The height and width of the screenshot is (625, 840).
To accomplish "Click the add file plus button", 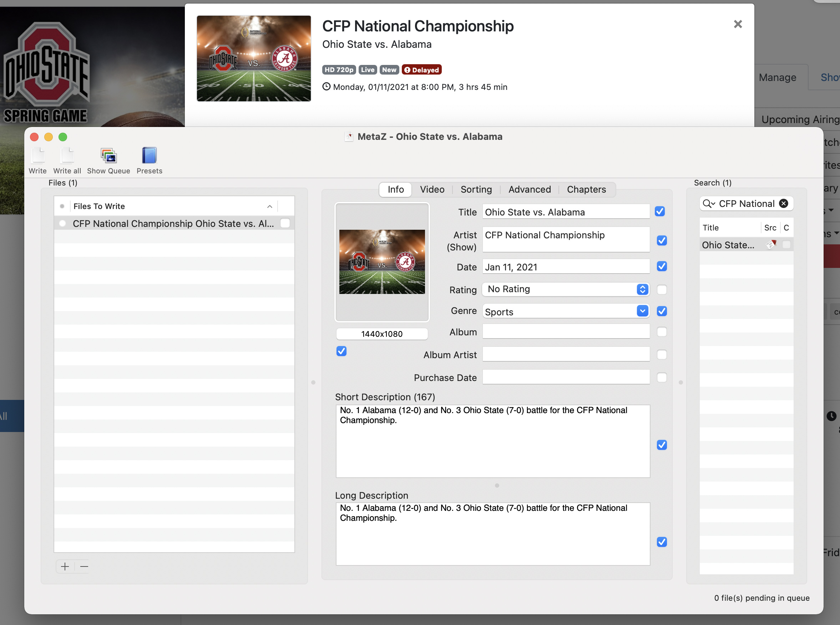I will coord(65,566).
